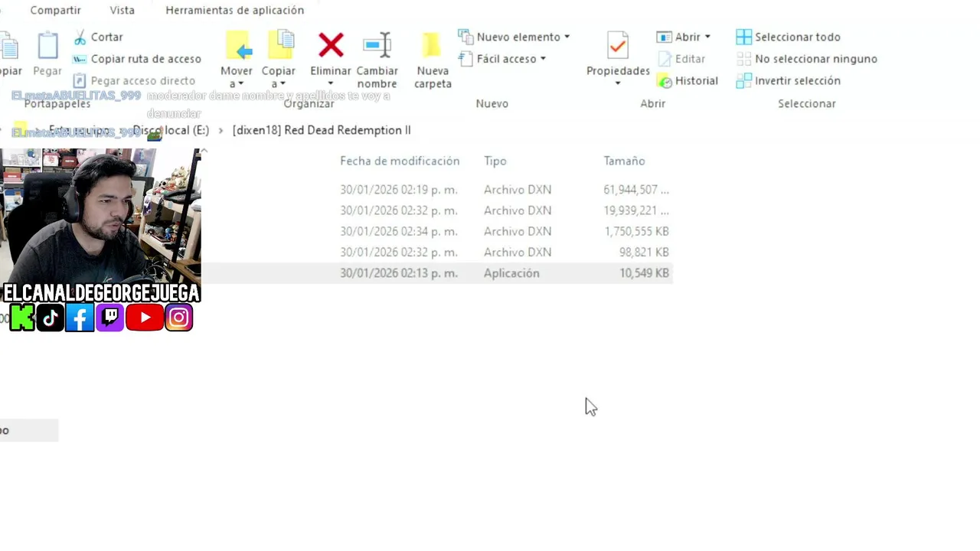
Task: Click Seleccionar todo
Action: tap(788, 37)
